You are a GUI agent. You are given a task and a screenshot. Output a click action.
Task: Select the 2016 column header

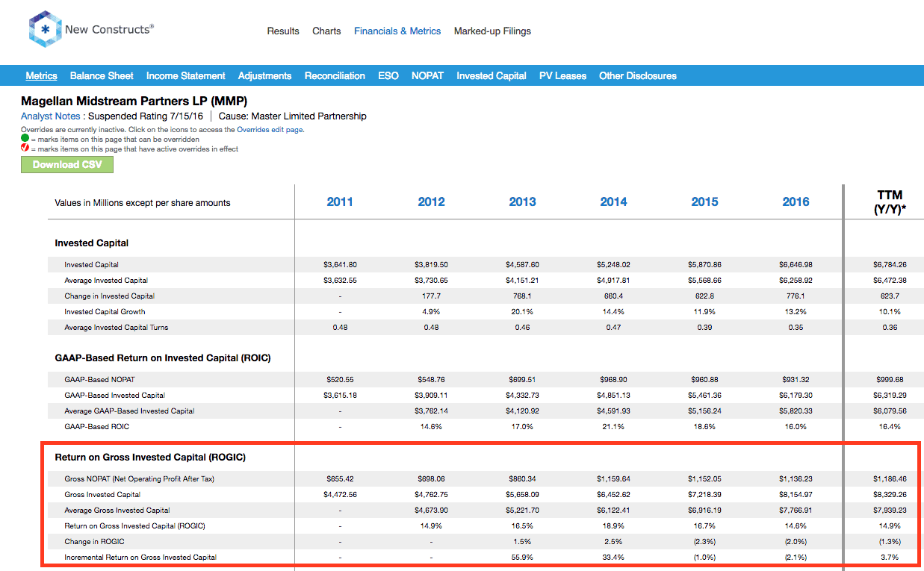click(x=796, y=202)
